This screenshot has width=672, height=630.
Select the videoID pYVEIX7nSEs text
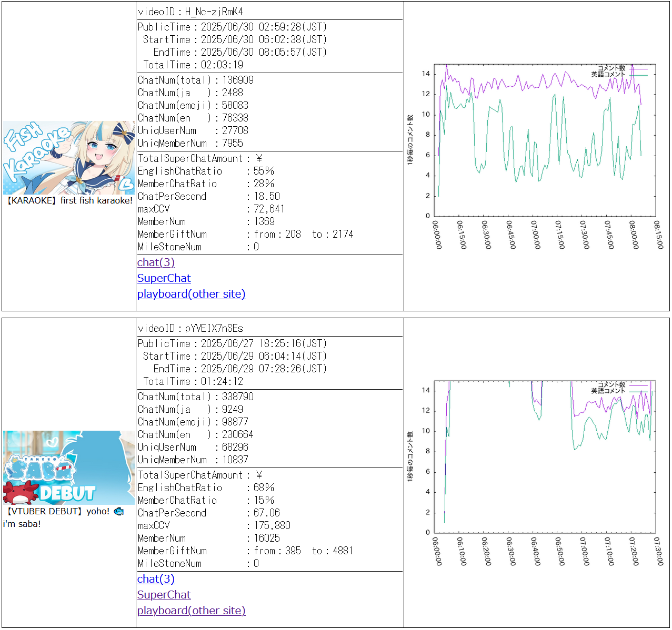(x=190, y=328)
